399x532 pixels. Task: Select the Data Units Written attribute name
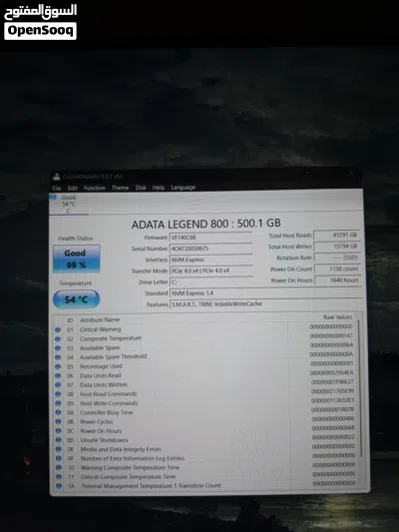(104, 384)
